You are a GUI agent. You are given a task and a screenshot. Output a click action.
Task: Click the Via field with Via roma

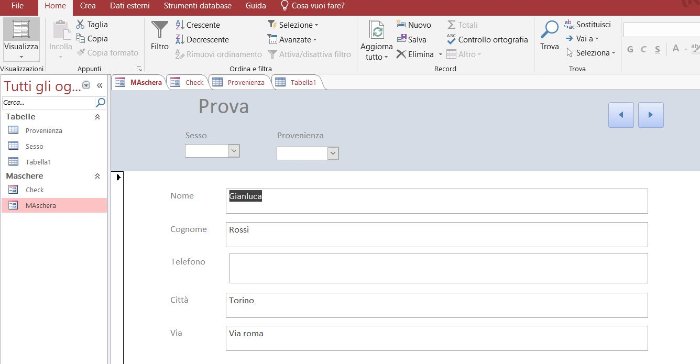click(437, 338)
